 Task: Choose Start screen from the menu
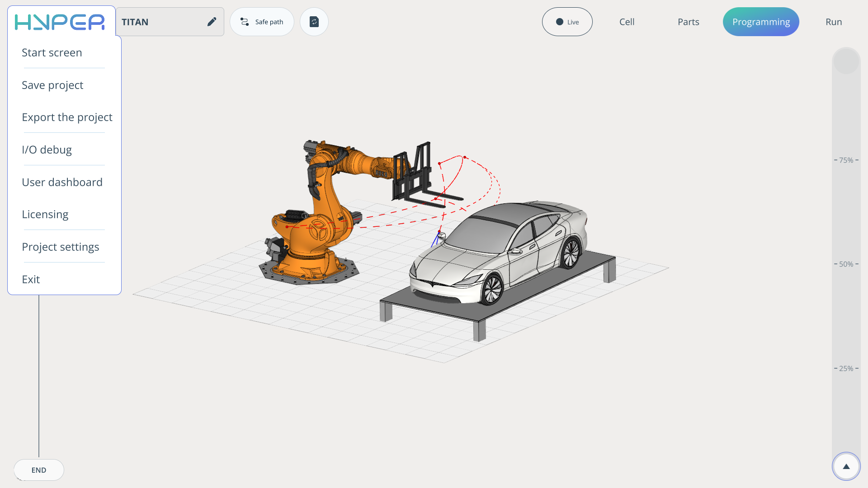coord(52,53)
